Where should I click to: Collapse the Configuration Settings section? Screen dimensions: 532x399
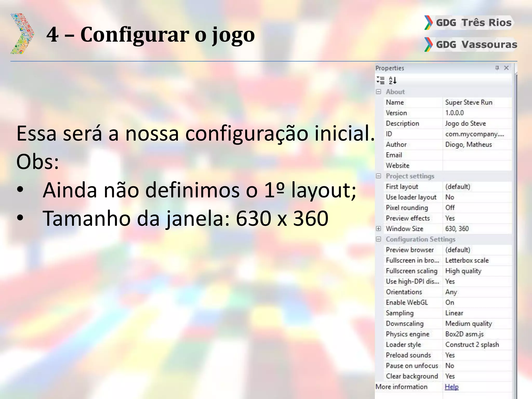click(x=378, y=239)
